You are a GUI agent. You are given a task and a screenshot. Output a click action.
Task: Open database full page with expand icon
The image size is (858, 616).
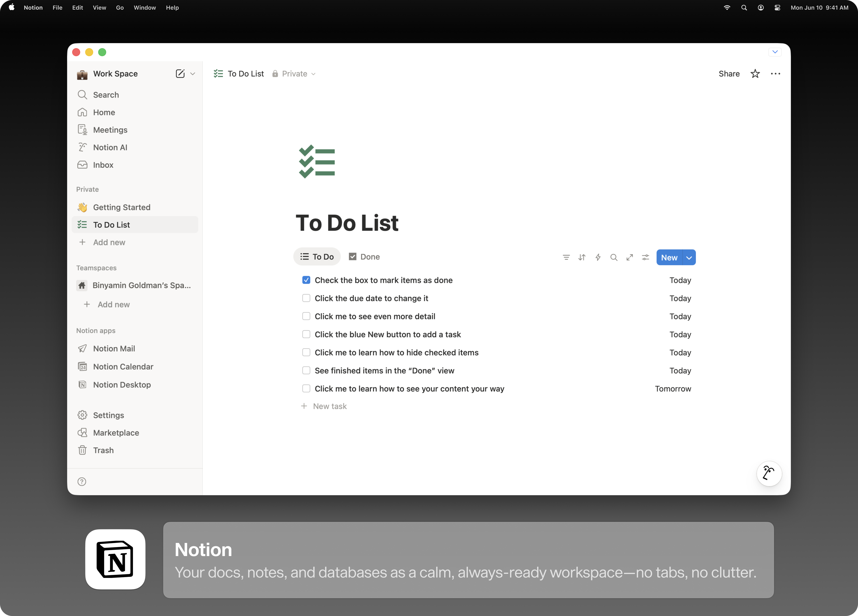coord(629,257)
